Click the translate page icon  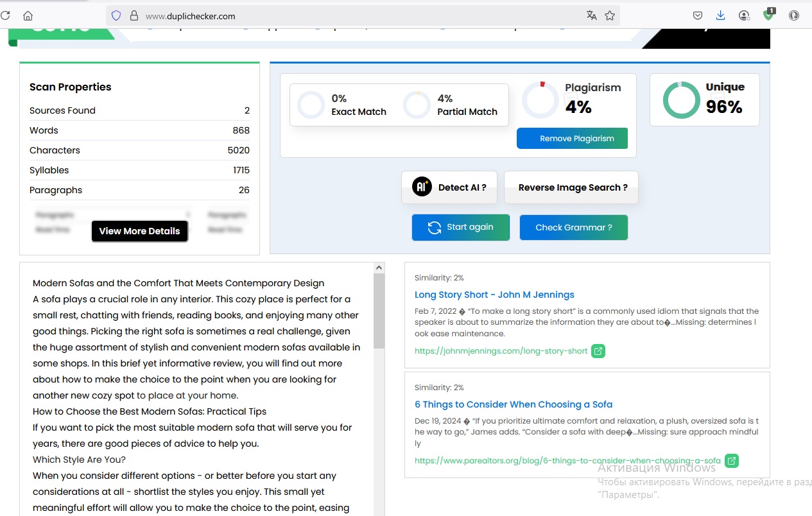point(591,16)
